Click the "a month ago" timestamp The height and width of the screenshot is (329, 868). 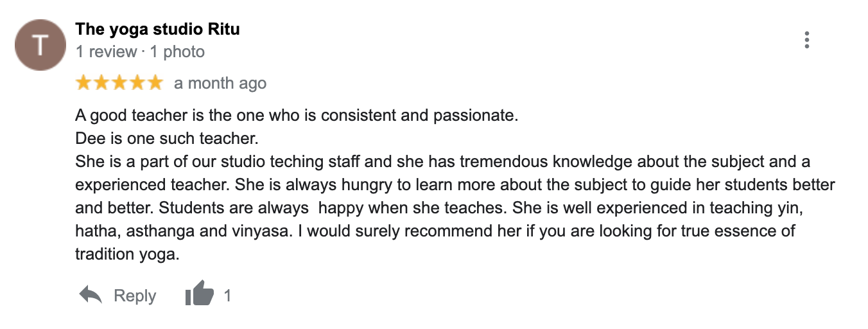(220, 84)
